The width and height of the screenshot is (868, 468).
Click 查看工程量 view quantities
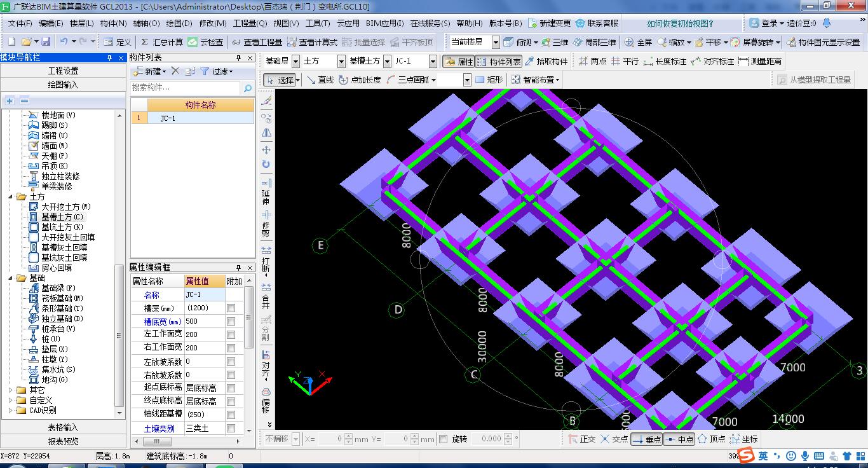256,42
